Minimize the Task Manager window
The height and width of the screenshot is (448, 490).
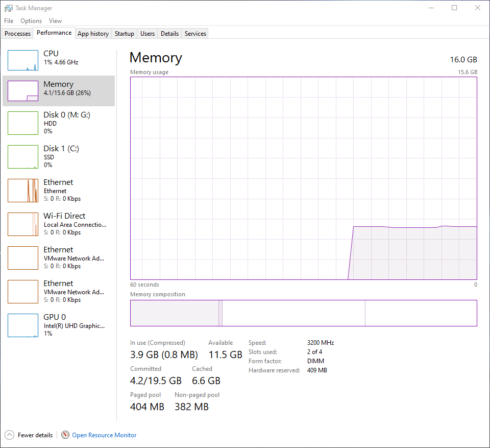point(431,8)
